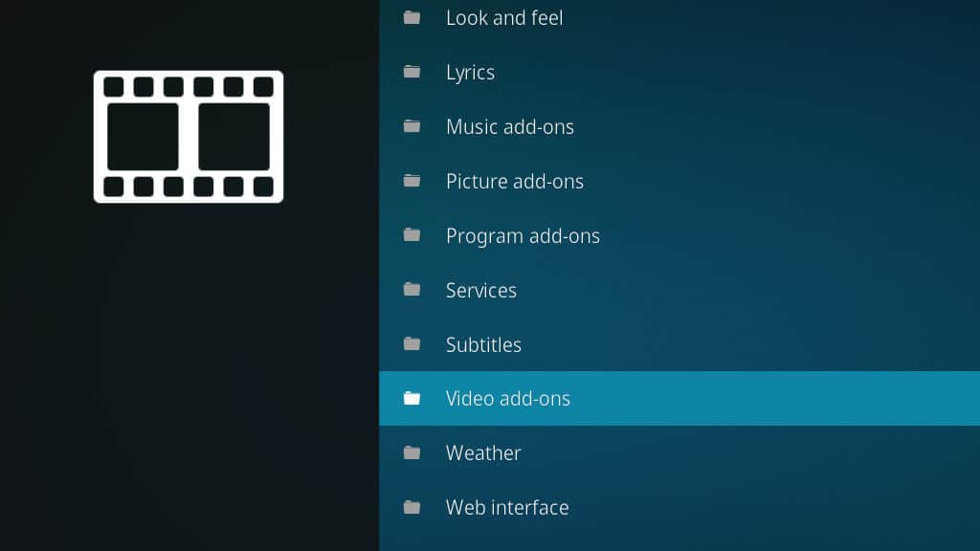The height and width of the screenshot is (551, 980).
Task: Open the Lyrics category
Action: 679,73
